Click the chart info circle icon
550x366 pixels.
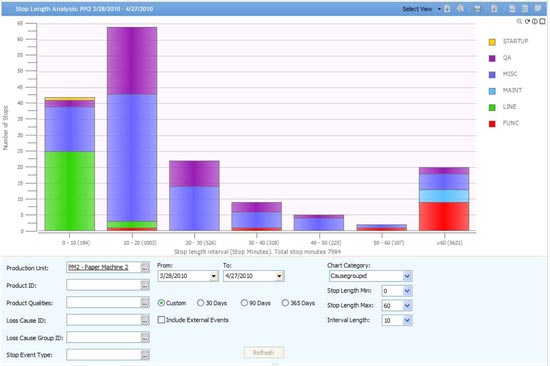[535, 22]
